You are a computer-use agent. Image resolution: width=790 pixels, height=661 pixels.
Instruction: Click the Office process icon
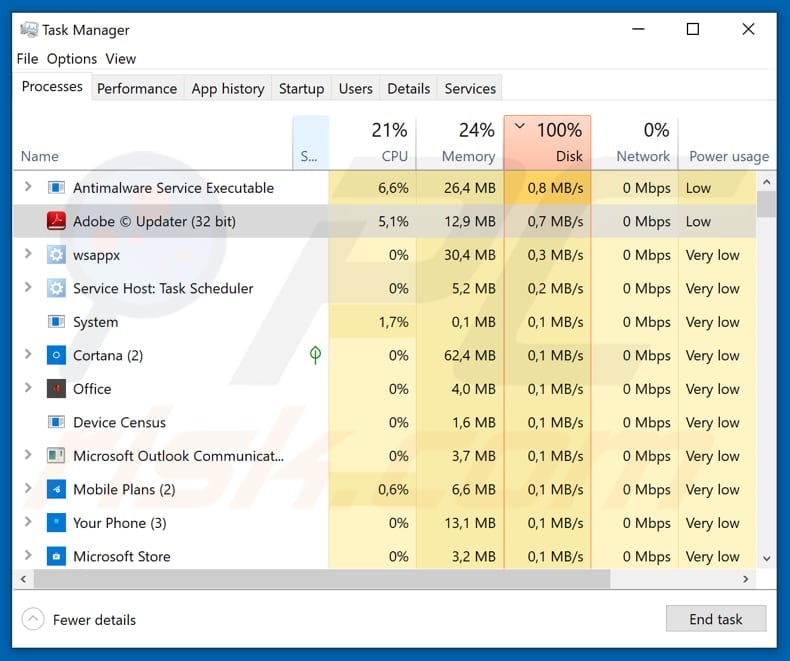[56, 389]
